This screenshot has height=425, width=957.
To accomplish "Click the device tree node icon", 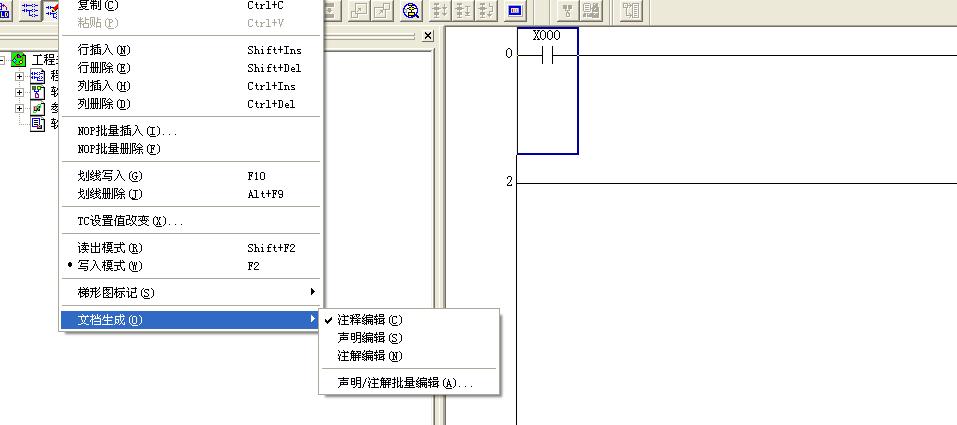I will pos(37,92).
